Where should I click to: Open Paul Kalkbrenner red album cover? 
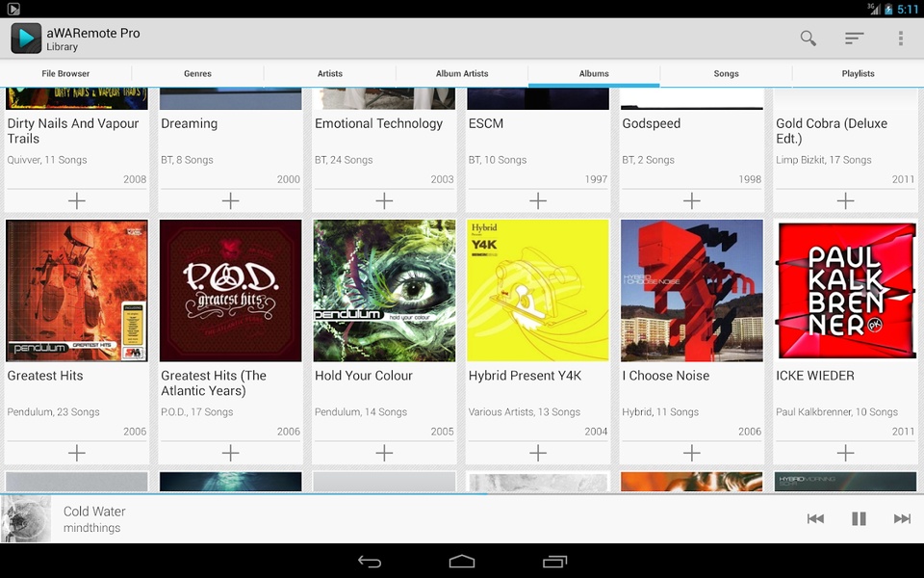pyautogui.click(x=846, y=291)
